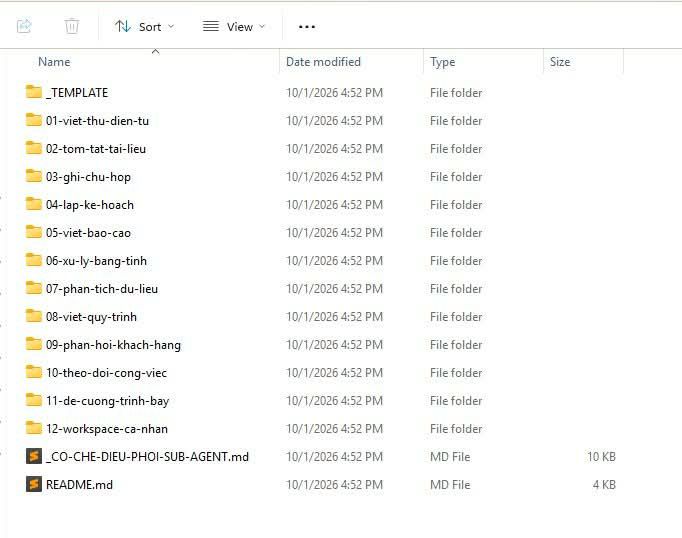The height and width of the screenshot is (538, 682).
Task: Click the sort direction arrow above Name
Action: click(155, 51)
